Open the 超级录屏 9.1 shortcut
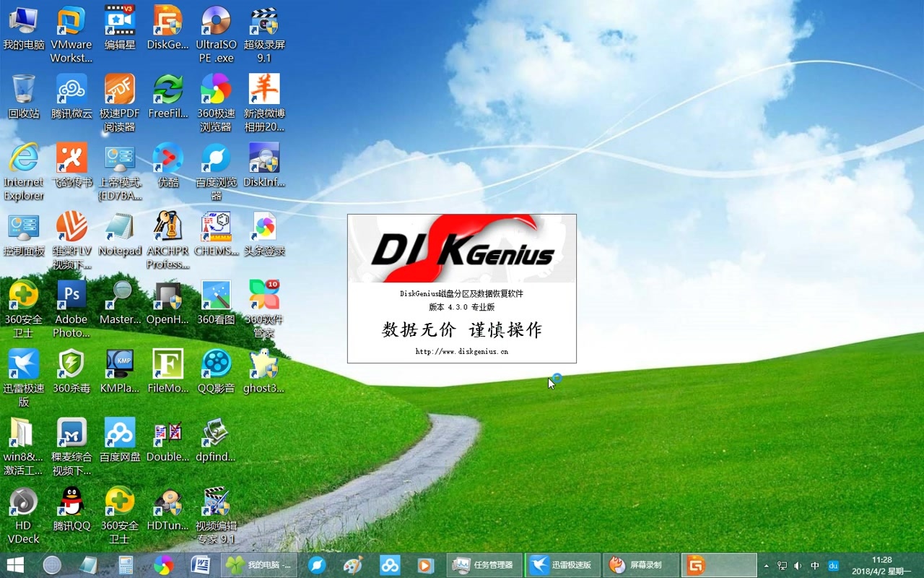This screenshot has height=578, width=924. [264, 34]
